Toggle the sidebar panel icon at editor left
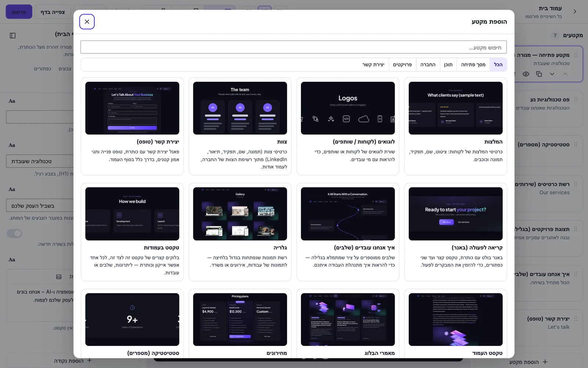 (12, 35)
